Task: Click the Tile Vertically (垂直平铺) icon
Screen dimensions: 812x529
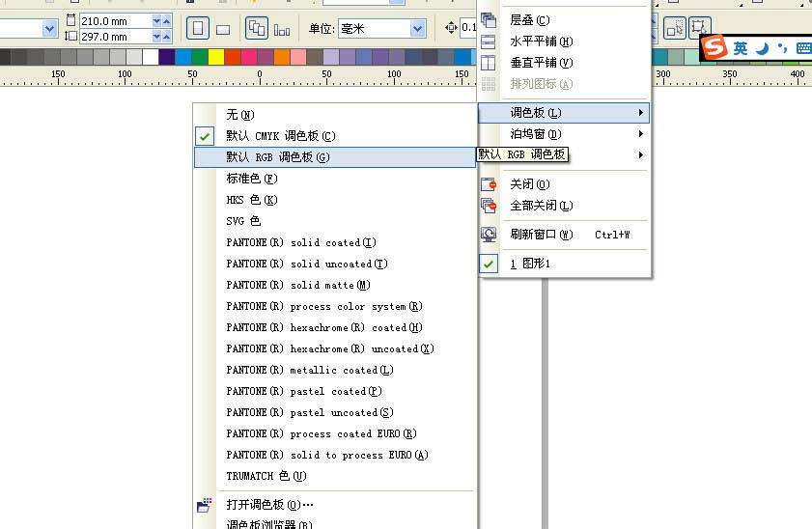Action: 490,63
